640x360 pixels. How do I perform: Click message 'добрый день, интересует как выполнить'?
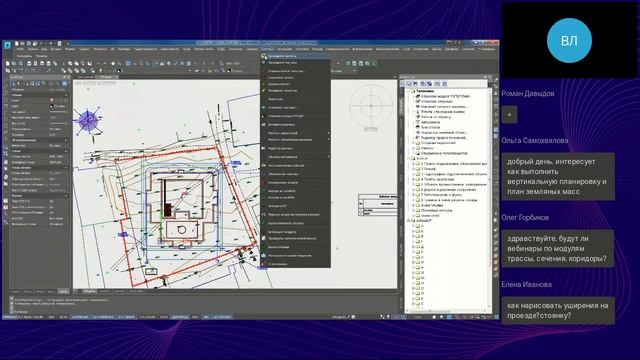point(558,176)
